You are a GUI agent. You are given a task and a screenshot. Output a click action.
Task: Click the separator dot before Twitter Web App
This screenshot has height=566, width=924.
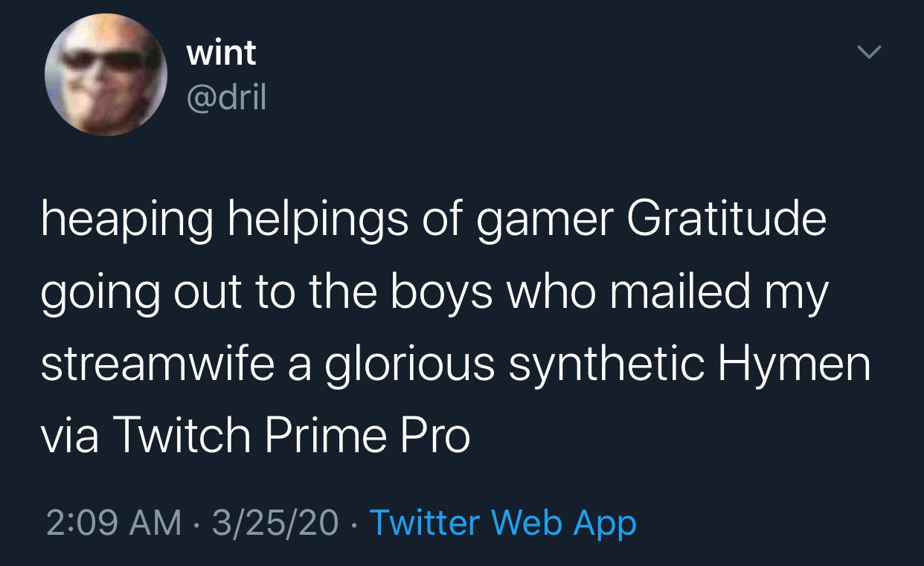point(351,523)
